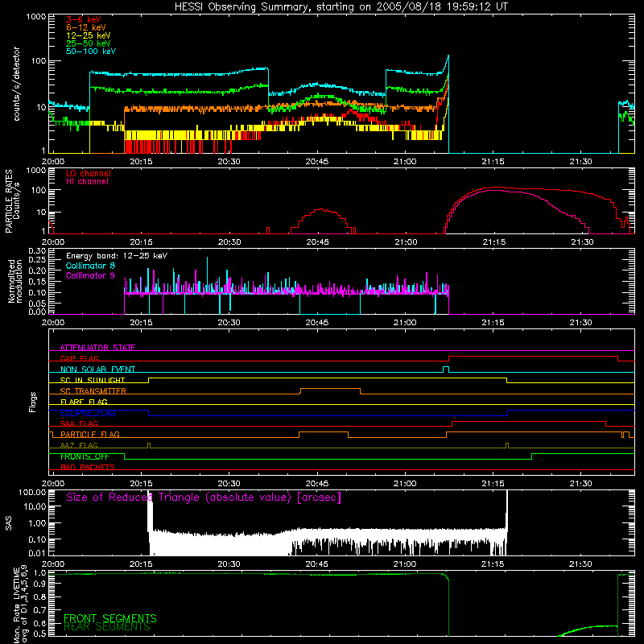644x644 pixels.
Task: Select the PARTICLE FLAG label
Action: click(x=90, y=434)
